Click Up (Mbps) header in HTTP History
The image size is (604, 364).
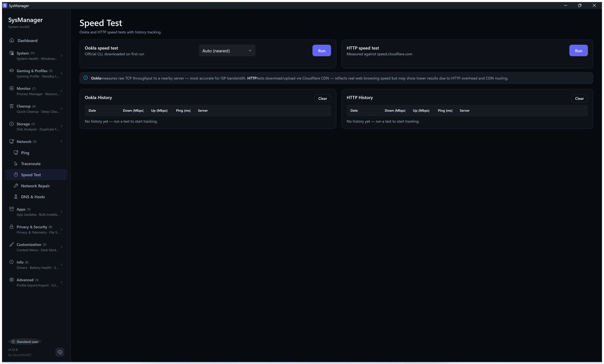421,111
